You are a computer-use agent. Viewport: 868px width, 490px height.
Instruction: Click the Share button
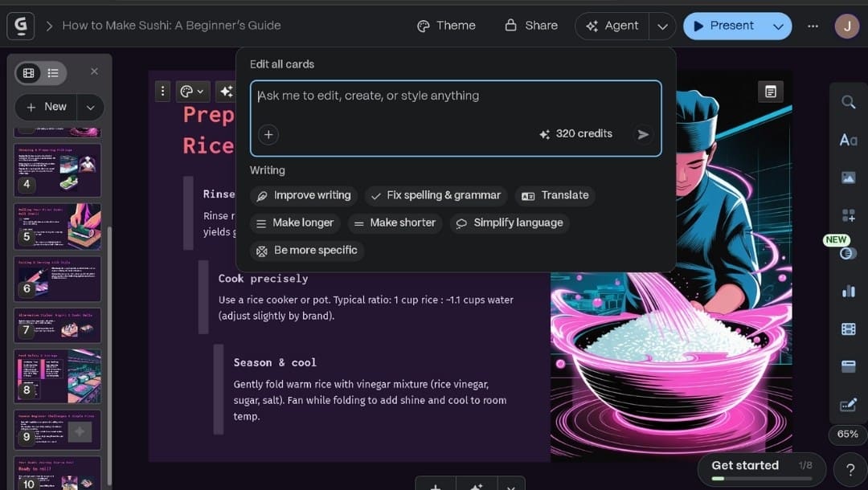(x=530, y=25)
